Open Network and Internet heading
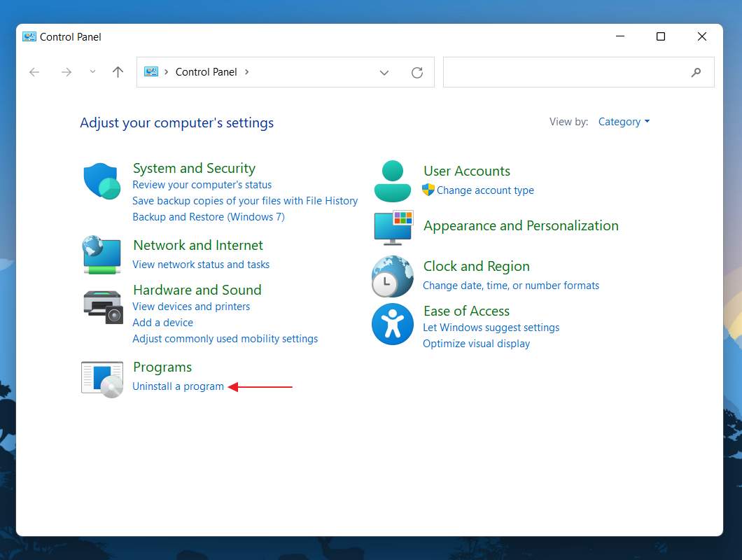The width and height of the screenshot is (742, 560). 198,245
